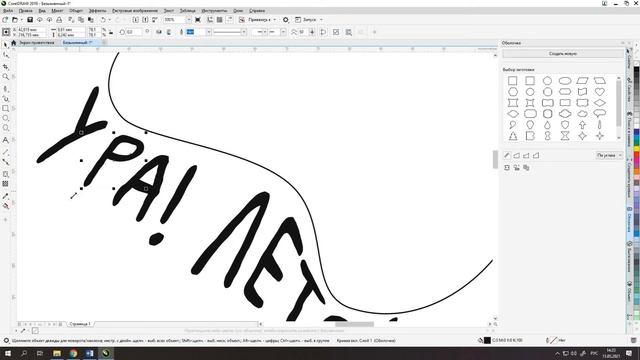This screenshot has height=360, width=640.
Task: Select the Zoom magnifier tool
Action: 5,77
